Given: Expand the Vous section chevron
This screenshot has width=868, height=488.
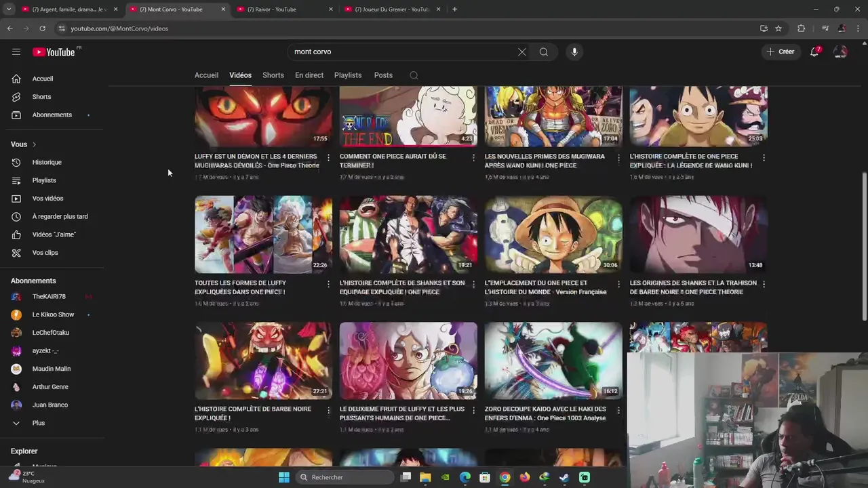Looking at the screenshot, I should pos(34,144).
